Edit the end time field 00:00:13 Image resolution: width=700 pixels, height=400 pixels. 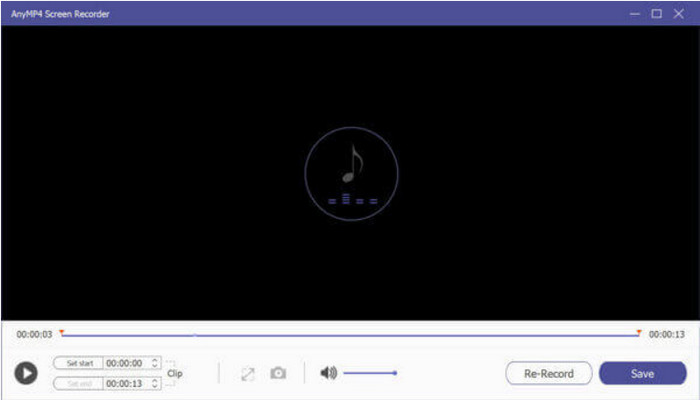pos(126,383)
